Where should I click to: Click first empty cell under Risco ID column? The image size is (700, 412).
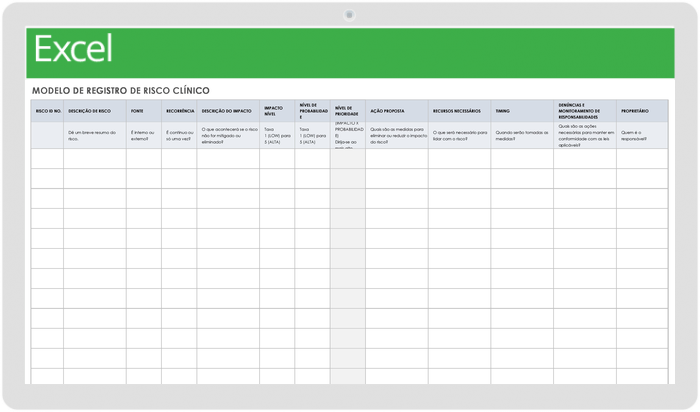(48, 158)
